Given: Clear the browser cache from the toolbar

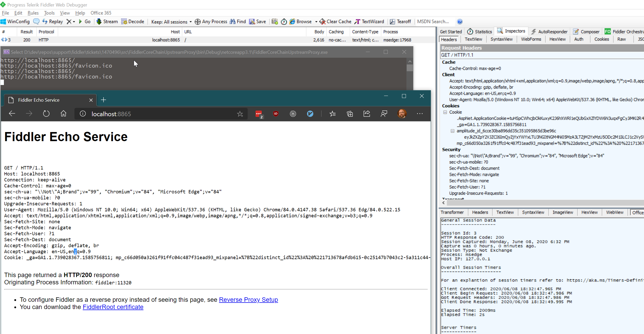Looking at the screenshot, I should coord(335,22).
